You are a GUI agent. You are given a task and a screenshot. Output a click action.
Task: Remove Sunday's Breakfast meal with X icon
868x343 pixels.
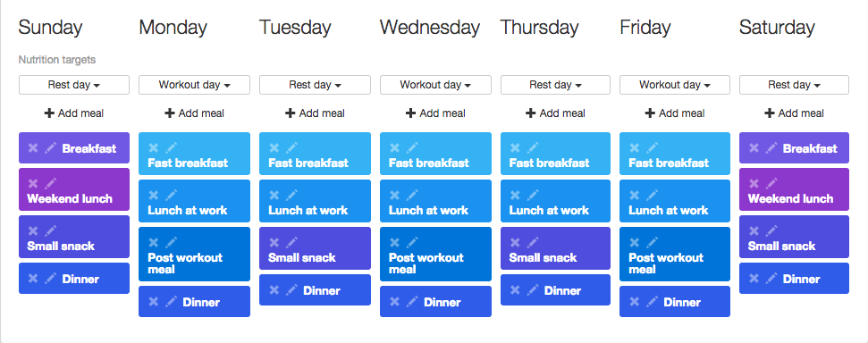pos(33,147)
